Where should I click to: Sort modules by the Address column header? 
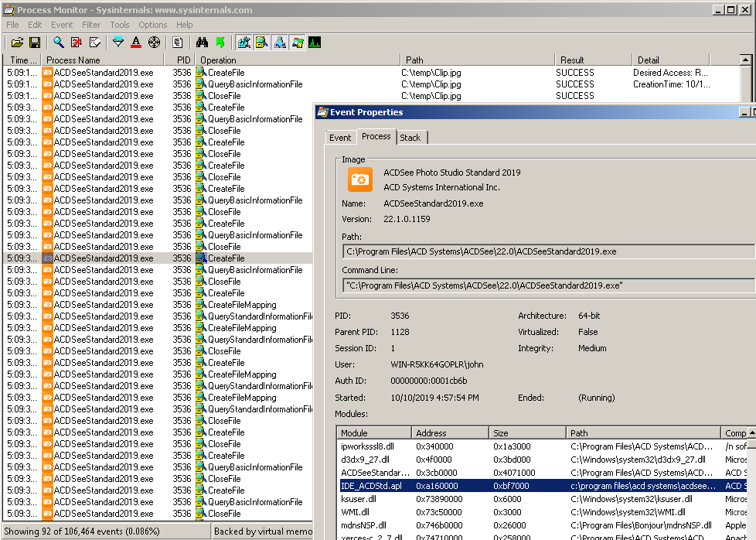450,433
